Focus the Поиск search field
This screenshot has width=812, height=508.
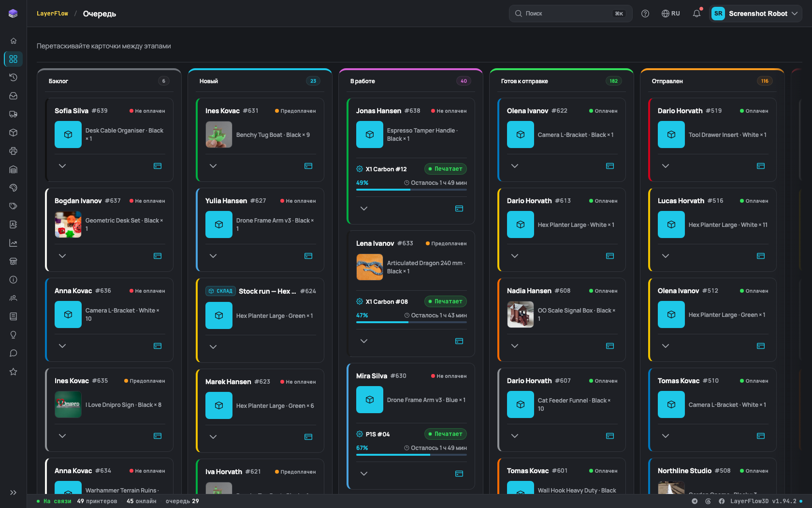tap(570, 14)
